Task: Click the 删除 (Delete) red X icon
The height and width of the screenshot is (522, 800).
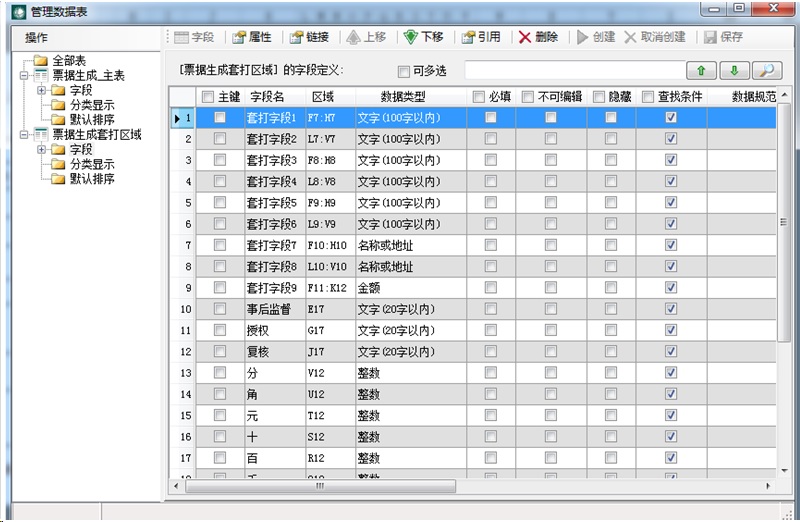Action: pyautogui.click(x=525, y=37)
